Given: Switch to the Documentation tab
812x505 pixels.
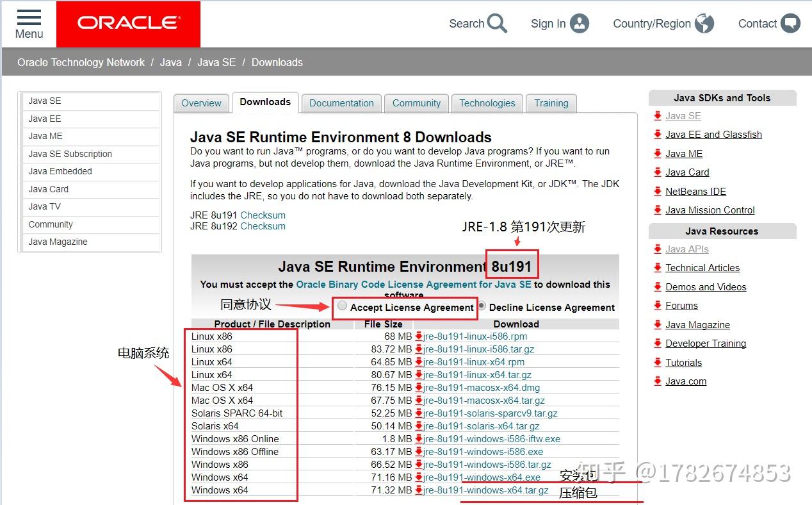Looking at the screenshot, I should coord(341,103).
